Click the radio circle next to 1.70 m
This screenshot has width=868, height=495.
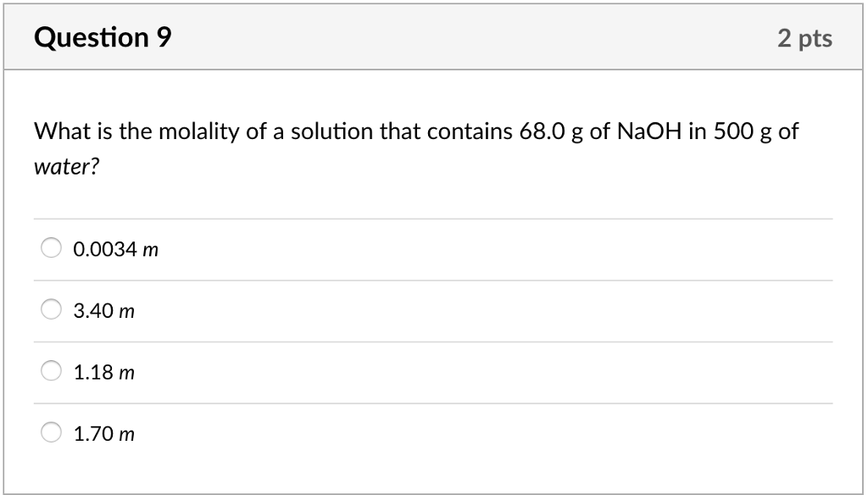click(51, 432)
